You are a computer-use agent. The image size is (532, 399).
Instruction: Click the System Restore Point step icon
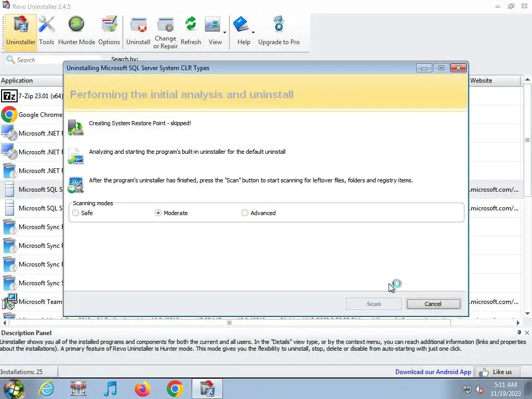(x=75, y=127)
